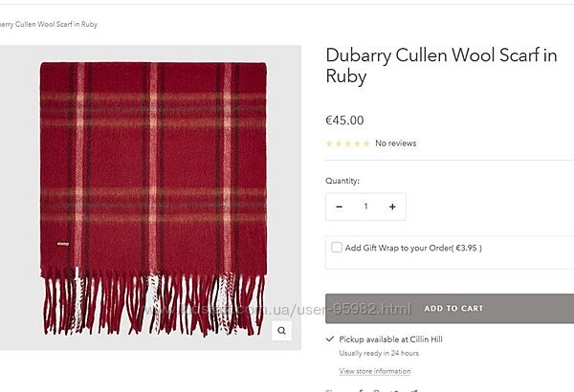
Task: Click the magnifier zoom icon on the scarf image
Action: 281,331
